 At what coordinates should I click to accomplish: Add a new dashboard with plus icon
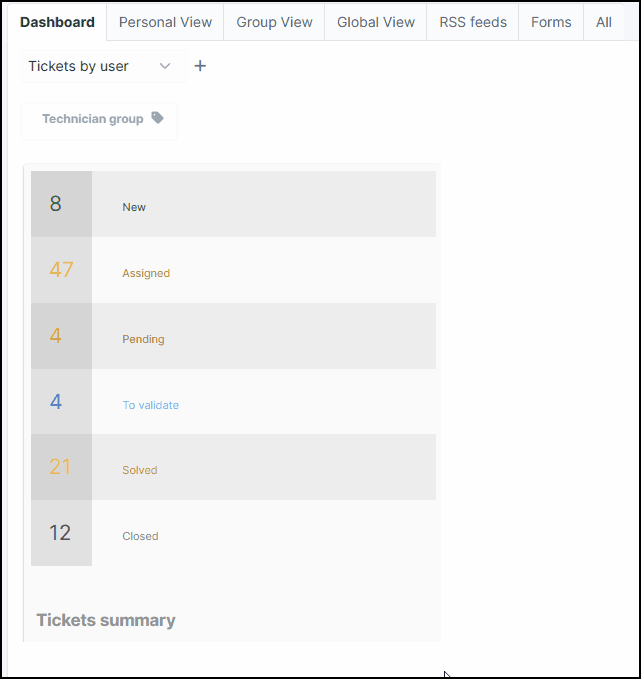point(200,66)
